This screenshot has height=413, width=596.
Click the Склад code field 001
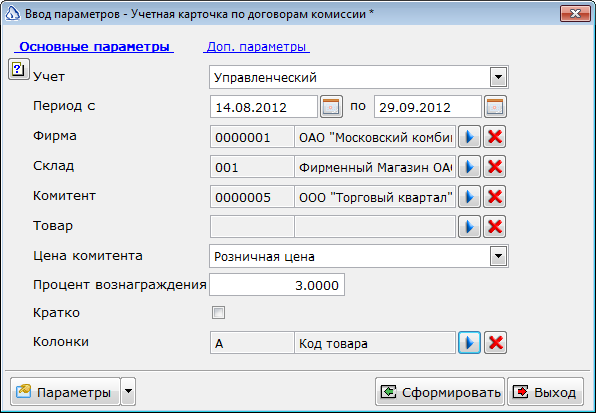(x=252, y=167)
